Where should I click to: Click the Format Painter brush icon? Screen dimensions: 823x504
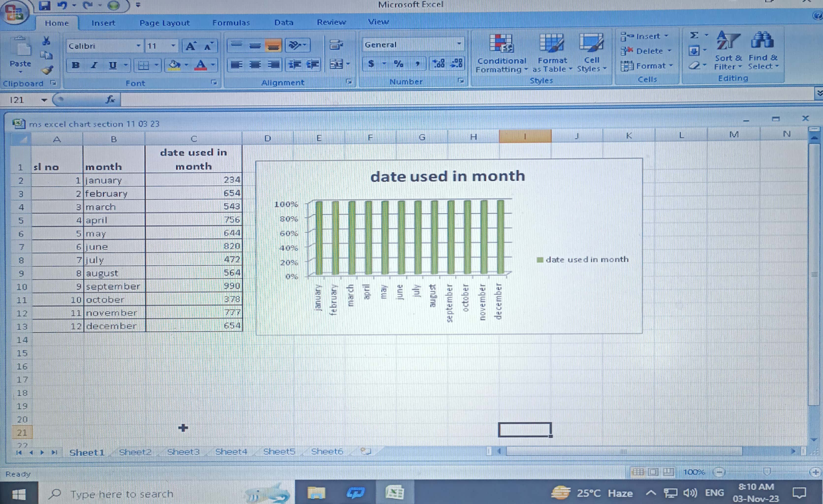point(47,70)
